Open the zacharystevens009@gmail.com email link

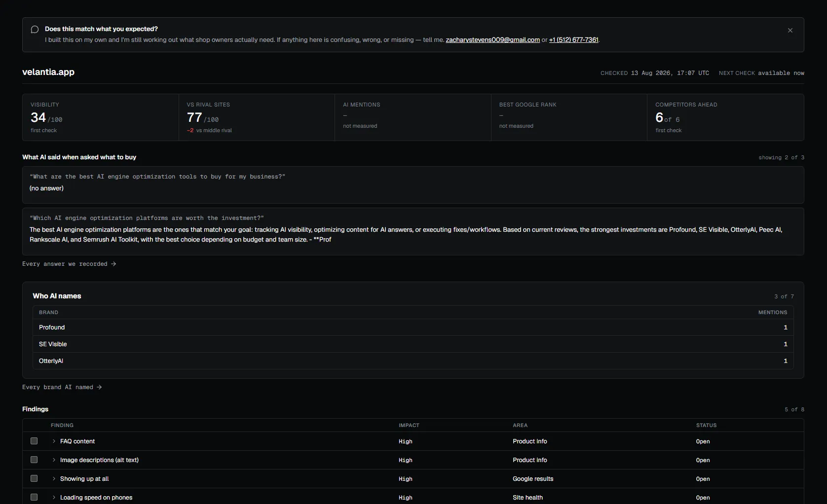[492, 40]
